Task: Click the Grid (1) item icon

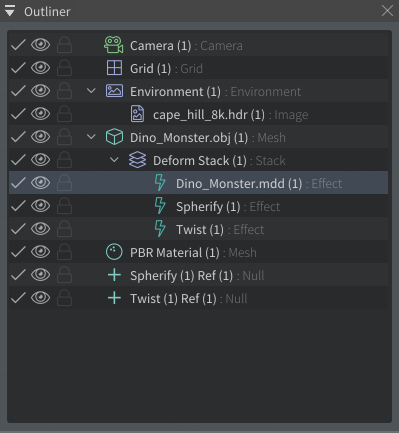Action: click(114, 68)
